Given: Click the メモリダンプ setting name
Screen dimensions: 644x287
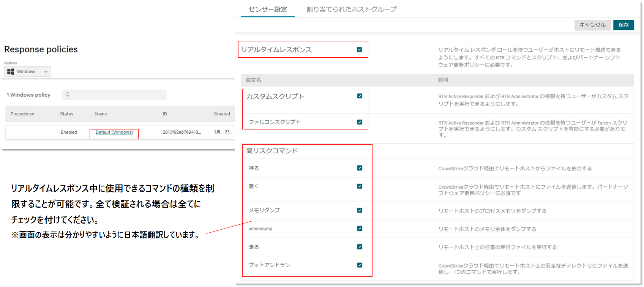Looking at the screenshot, I should point(264,210).
